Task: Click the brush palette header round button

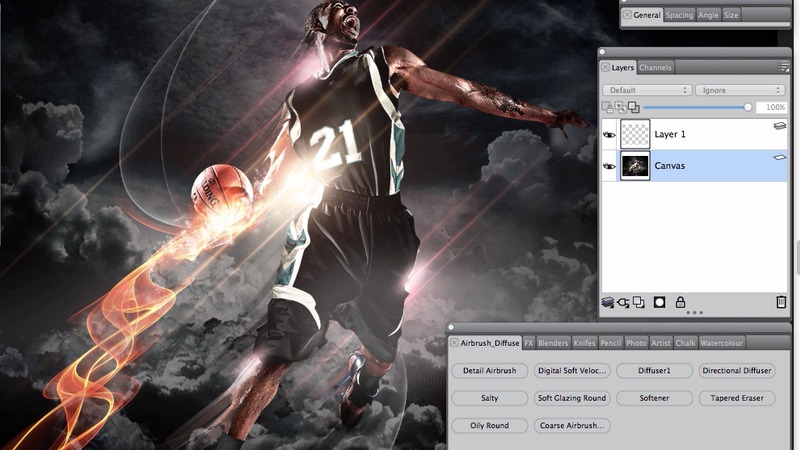Action: click(451, 328)
